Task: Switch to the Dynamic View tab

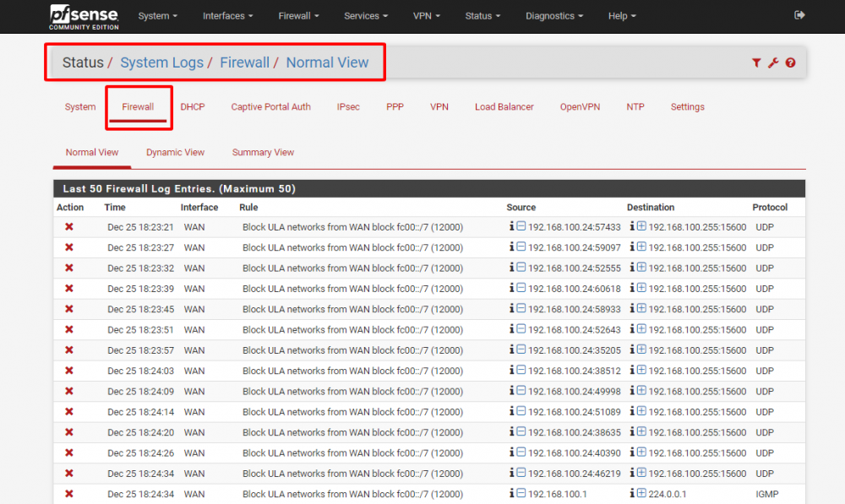Action: click(x=175, y=152)
